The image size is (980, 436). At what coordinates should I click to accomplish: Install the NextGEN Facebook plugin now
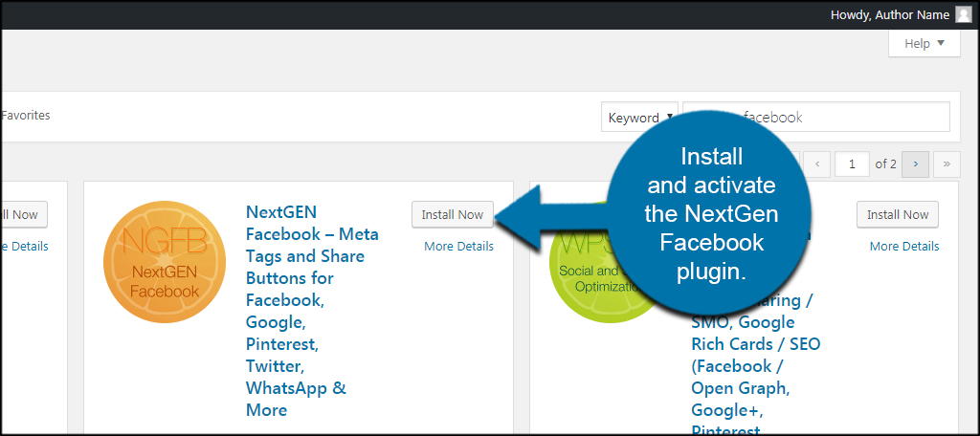coord(453,214)
